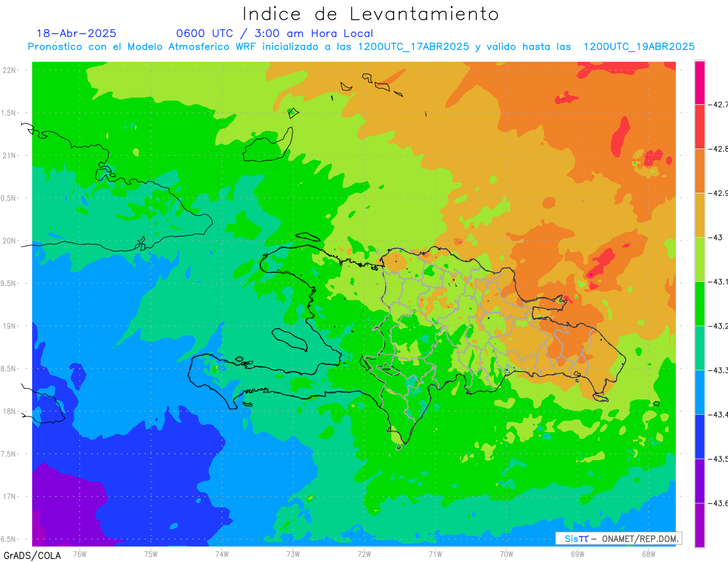
Task: Click the legend value -43.6
Action: pos(718,503)
